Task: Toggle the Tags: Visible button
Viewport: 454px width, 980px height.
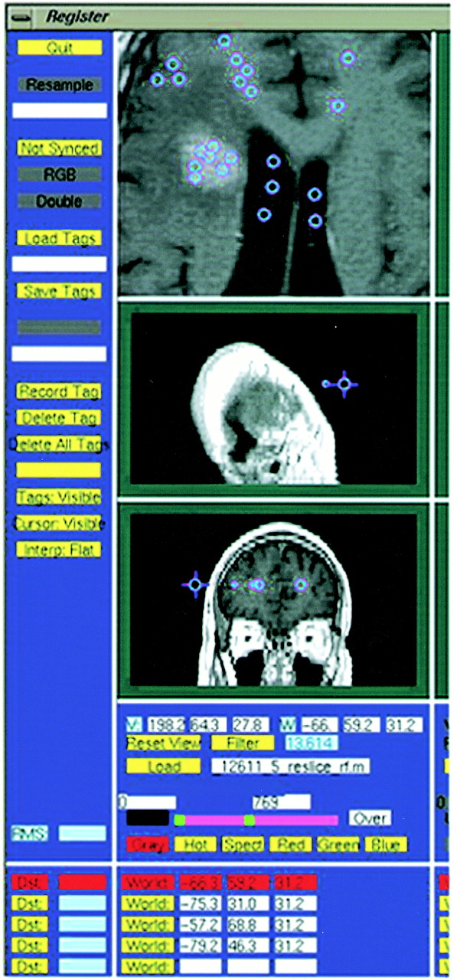Action: click(59, 496)
